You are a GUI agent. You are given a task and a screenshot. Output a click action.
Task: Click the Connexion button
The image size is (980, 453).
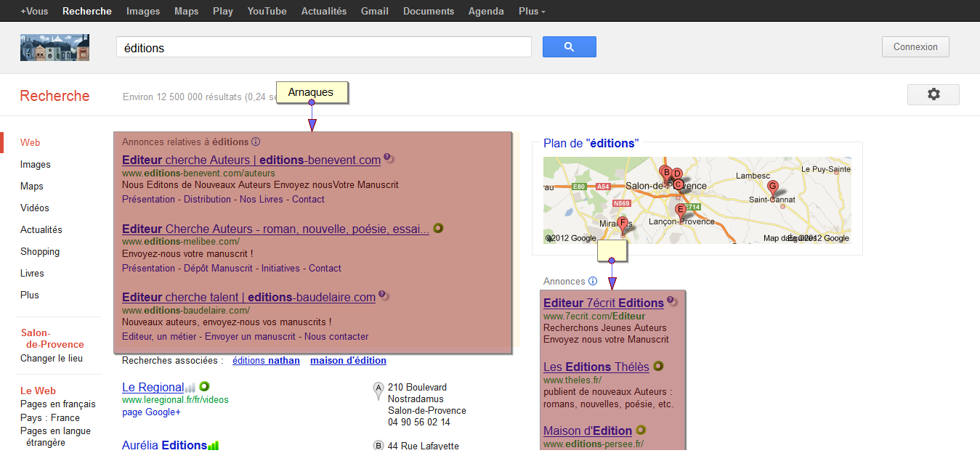click(915, 47)
